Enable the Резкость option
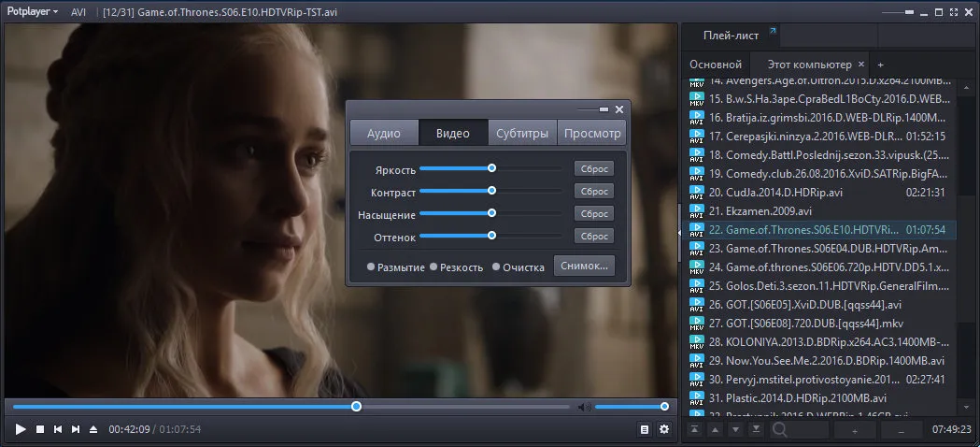Screen dimensions: 980x447 point(456,267)
